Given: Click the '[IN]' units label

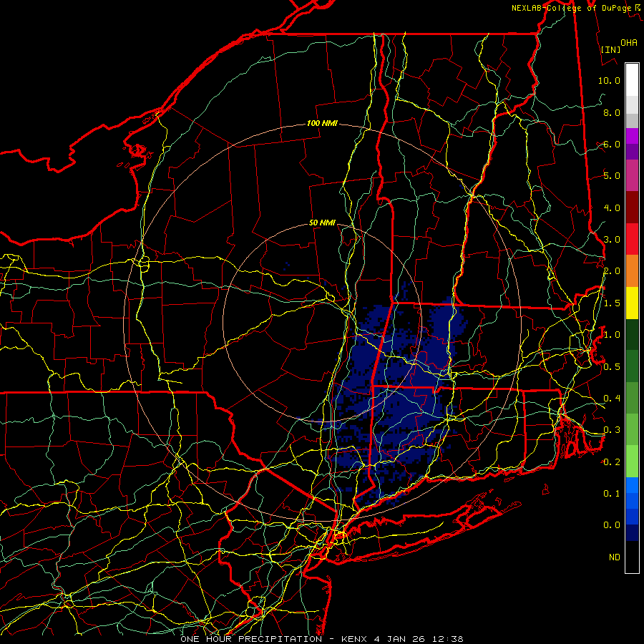Looking at the screenshot, I should point(611,49).
